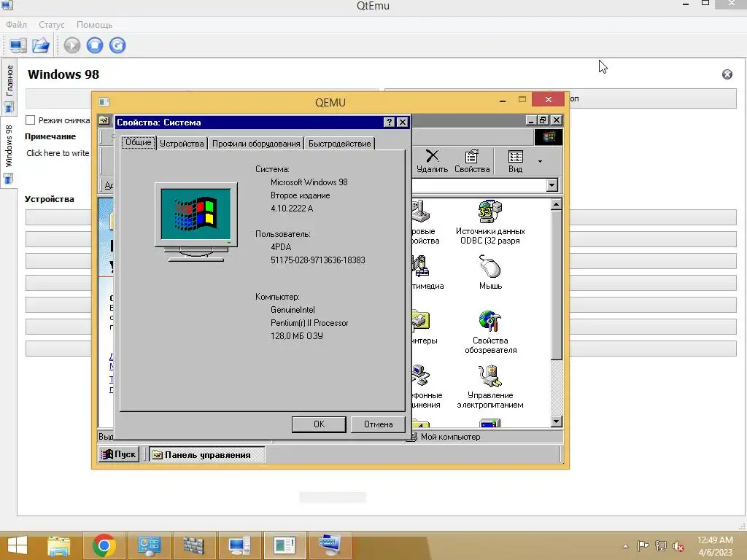The height and width of the screenshot is (560, 747).
Task: Select the Мышь control panel icon
Action: click(x=490, y=273)
